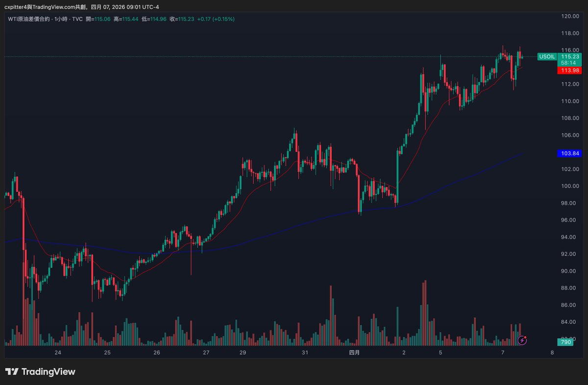This screenshot has height=385, width=588.
Task: Click the 120.00 price axis label
Action: point(570,16)
